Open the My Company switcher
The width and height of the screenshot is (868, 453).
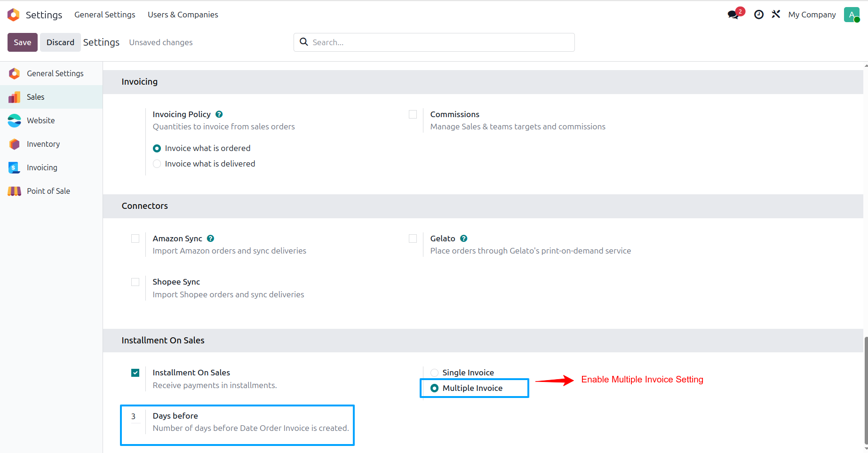pyautogui.click(x=812, y=15)
